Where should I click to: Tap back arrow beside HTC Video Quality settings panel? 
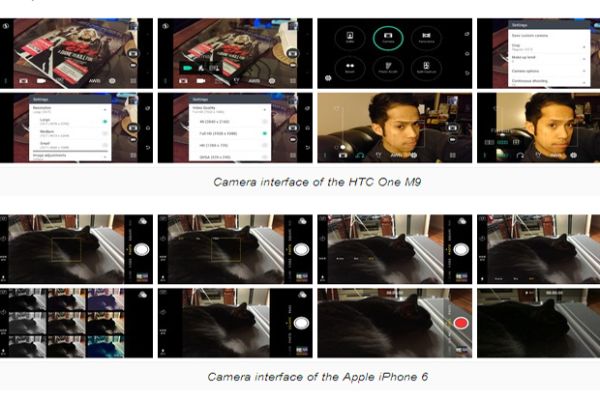[x=307, y=148]
